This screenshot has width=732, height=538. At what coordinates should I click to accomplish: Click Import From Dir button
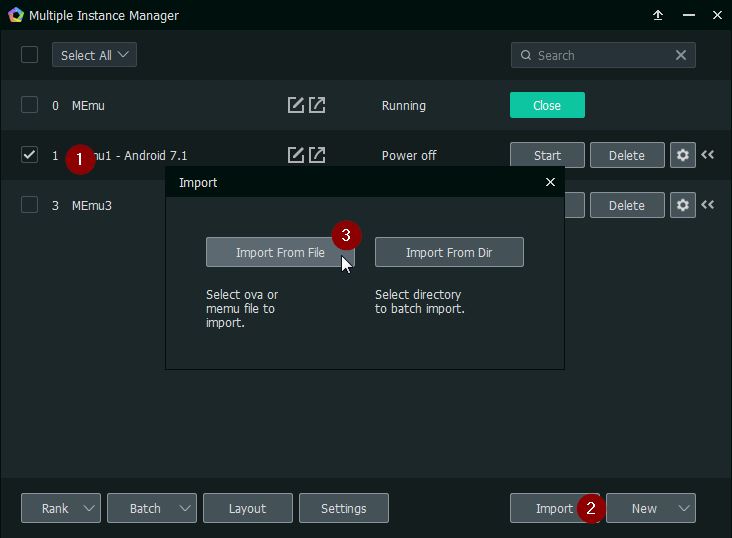point(449,252)
